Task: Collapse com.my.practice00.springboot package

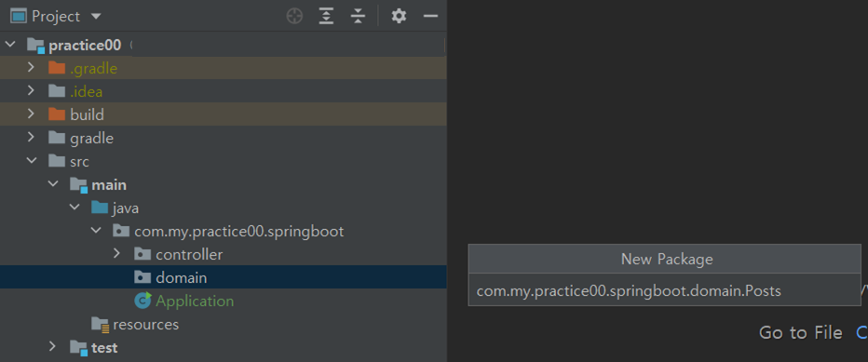Action: [x=96, y=231]
